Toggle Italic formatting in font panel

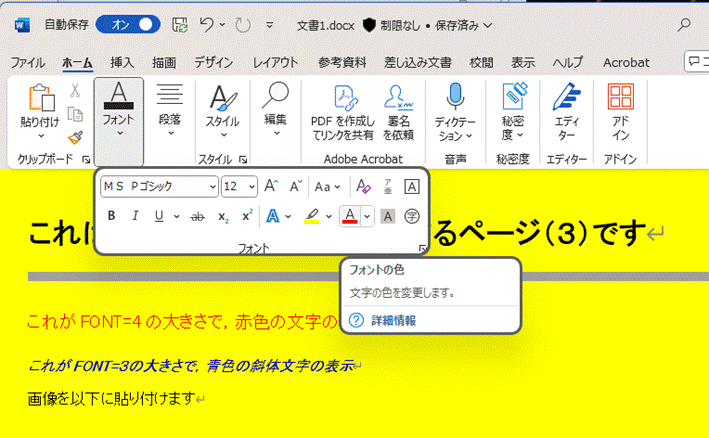(135, 215)
